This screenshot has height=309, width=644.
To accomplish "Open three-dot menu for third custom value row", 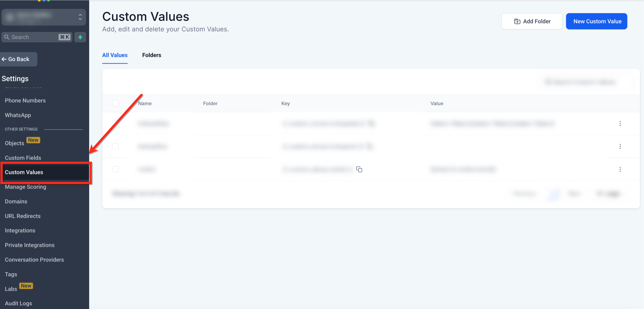I will coord(620,169).
